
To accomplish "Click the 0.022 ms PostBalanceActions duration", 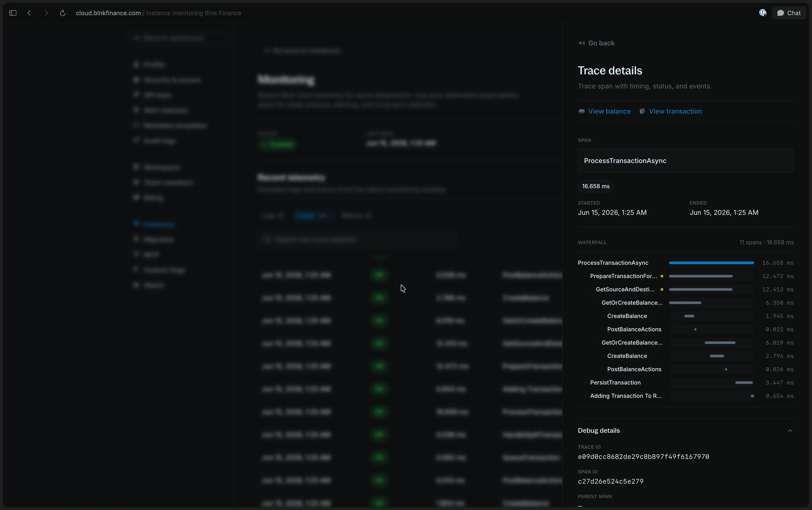I will (x=779, y=330).
